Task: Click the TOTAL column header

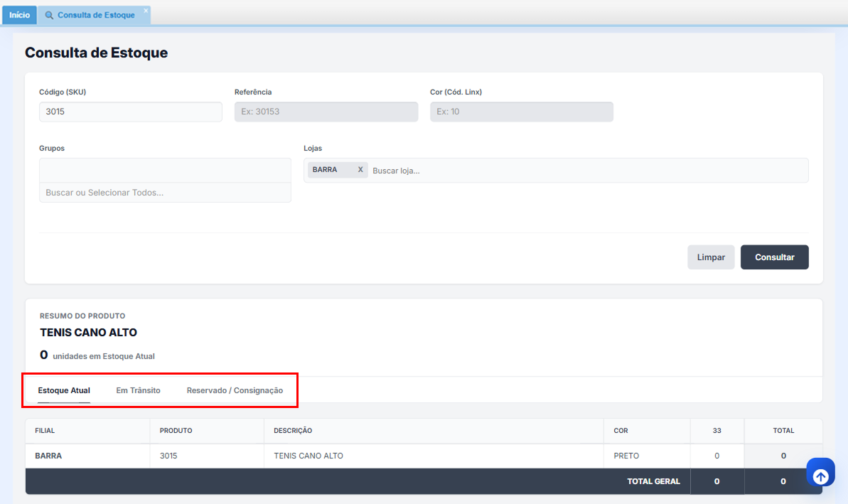Action: [783, 431]
